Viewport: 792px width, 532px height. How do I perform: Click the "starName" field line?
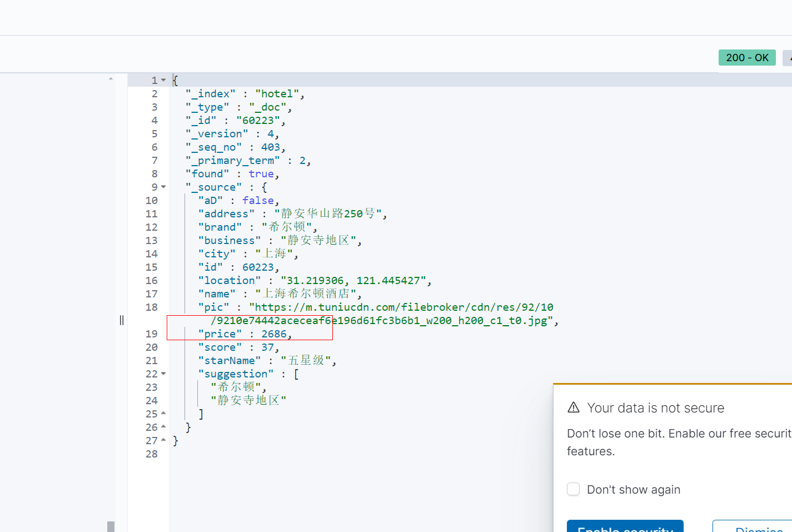point(267,360)
